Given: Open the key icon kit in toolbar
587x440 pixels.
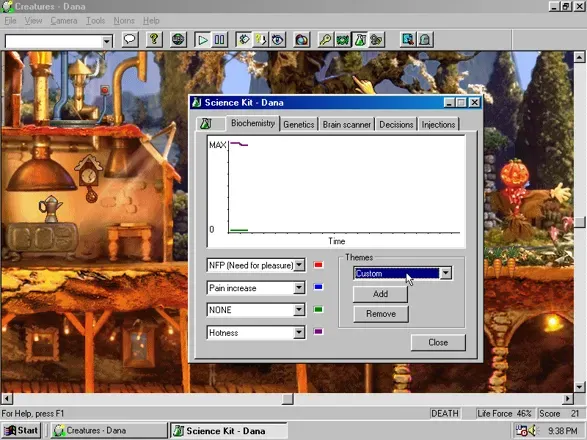Looking at the screenshot, I should coord(326,39).
